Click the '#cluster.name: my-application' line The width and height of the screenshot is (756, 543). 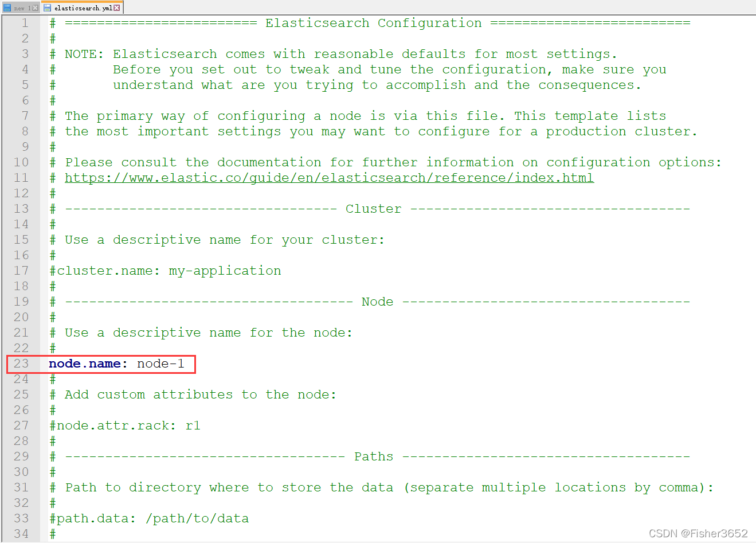165,271
